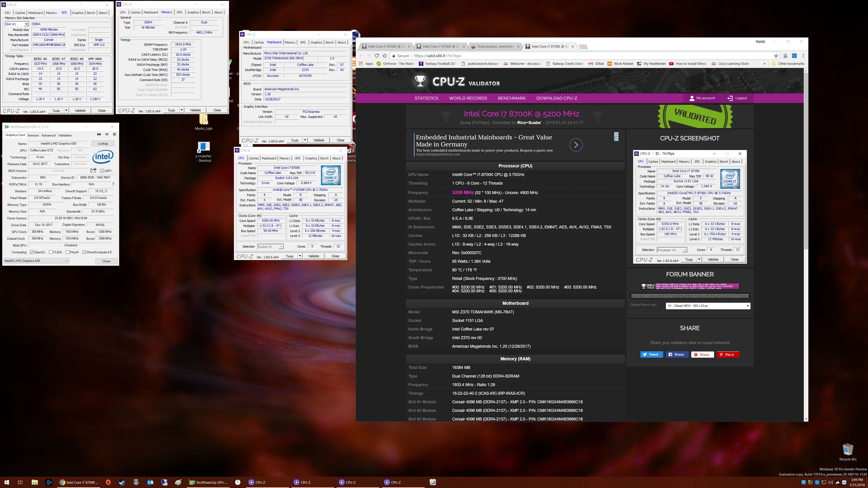Open the Validation tab in GPU-Z
The height and width of the screenshot is (488, 868).
point(65,135)
